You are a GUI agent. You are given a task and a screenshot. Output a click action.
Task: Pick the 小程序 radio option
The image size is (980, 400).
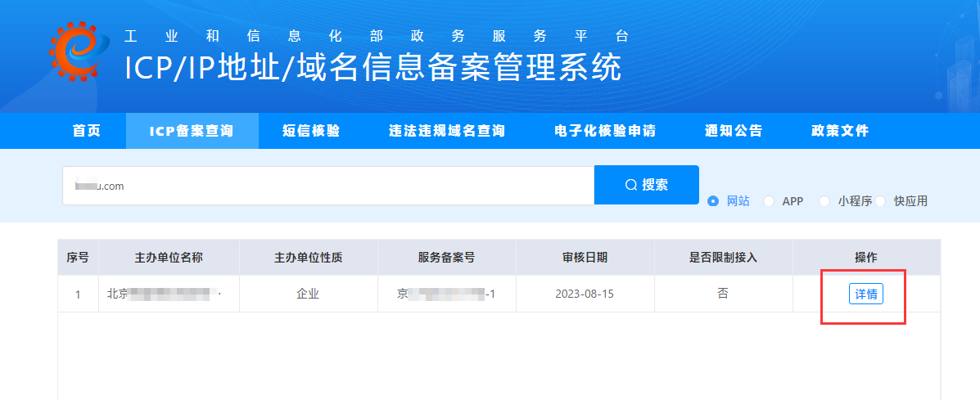click(846, 201)
